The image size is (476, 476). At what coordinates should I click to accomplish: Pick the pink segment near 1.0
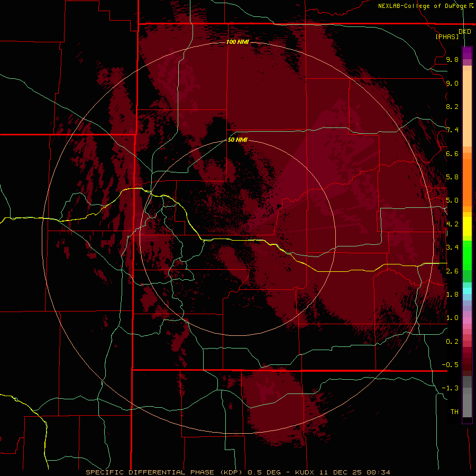click(467, 321)
